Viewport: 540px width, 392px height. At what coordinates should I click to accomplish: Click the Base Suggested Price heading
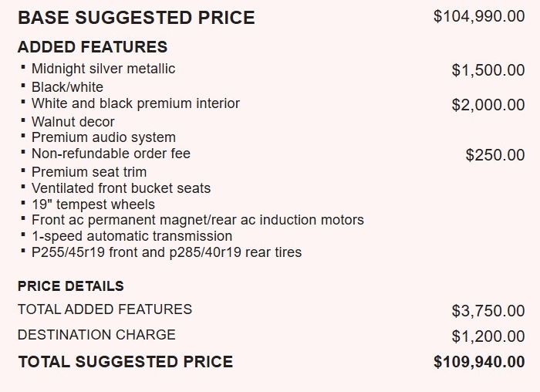tap(136, 18)
